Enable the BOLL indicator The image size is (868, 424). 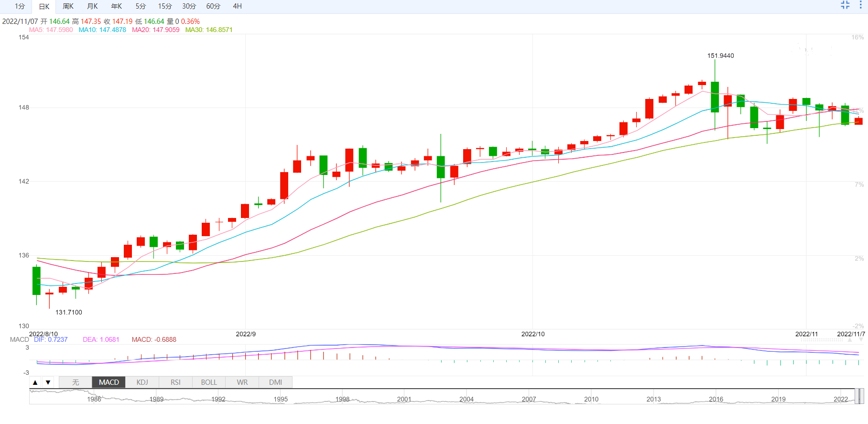209,382
